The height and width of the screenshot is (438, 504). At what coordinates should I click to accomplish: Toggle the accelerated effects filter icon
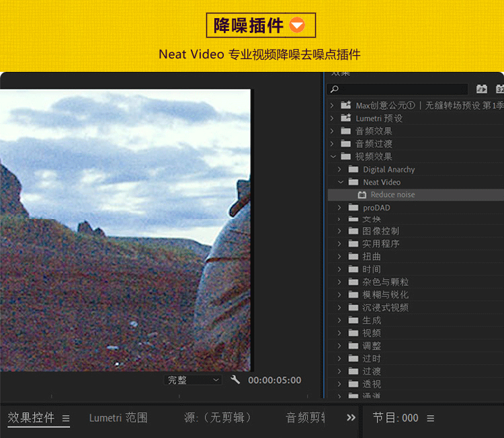pyautogui.click(x=482, y=89)
